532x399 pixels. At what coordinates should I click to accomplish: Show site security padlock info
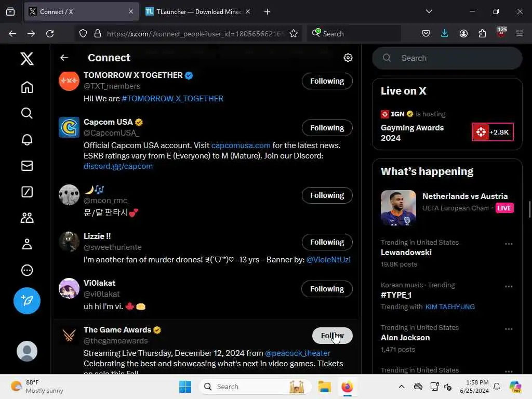coord(97,34)
